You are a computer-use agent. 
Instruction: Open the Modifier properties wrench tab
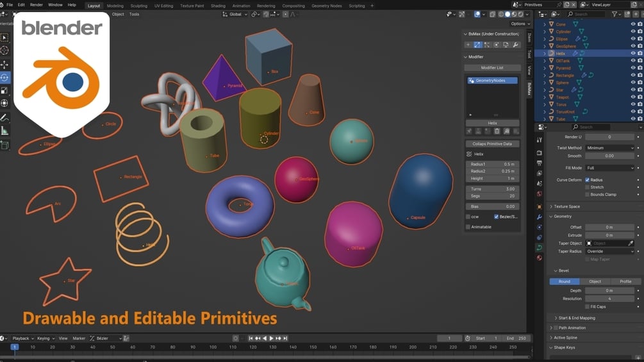pyautogui.click(x=540, y=217)
